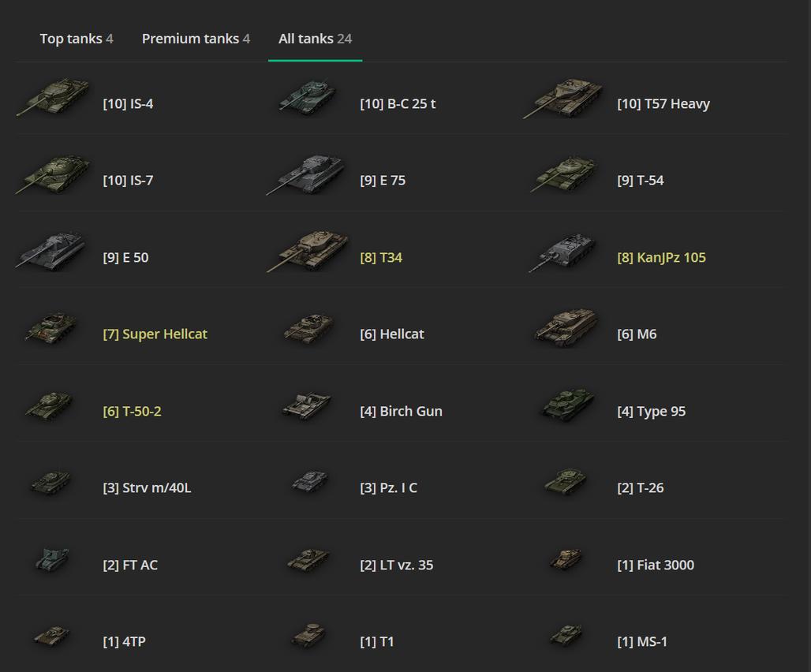Image resolution: width=811 pixels, height=672 pixels.
Task: Select the Super Hellcat tank icon
Action: [x=50, y=328]
